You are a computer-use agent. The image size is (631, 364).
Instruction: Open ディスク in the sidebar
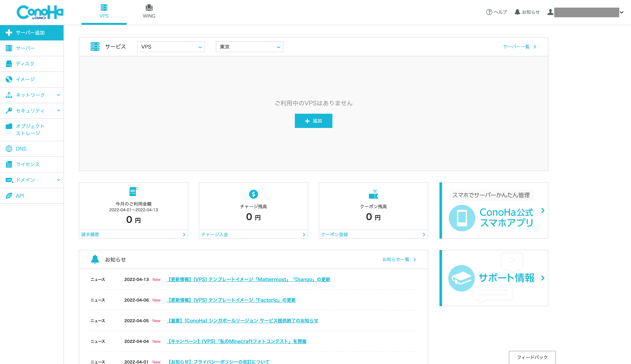pos(32,64)
